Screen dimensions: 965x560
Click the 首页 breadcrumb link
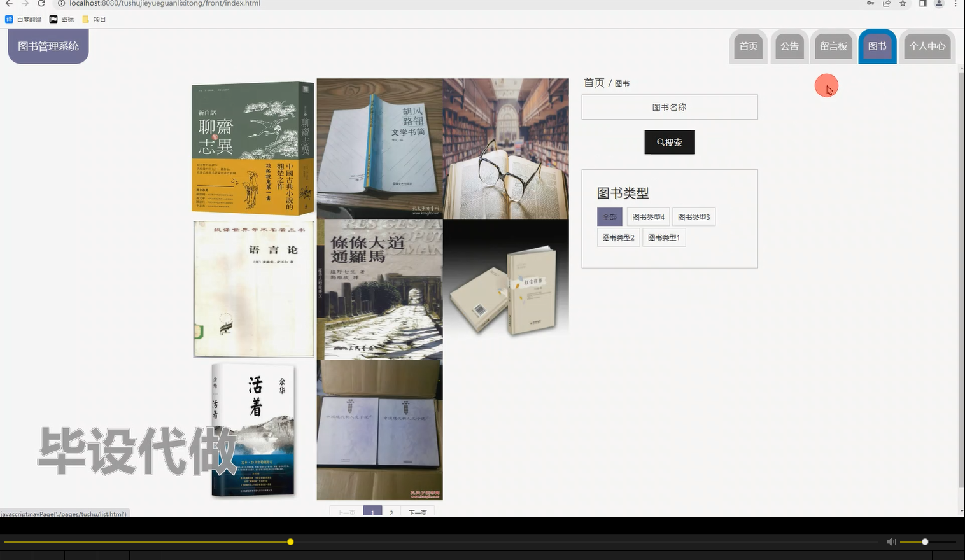(x=594, y=83)
